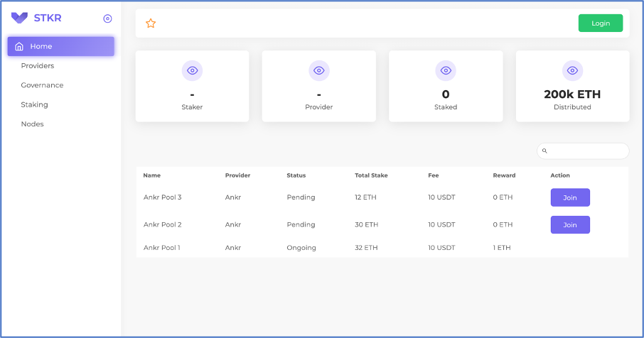Image resolution: width=644 pixels, height=338 pixels.
Task: Go to the Staking section
Action: (x=35, y=104)
